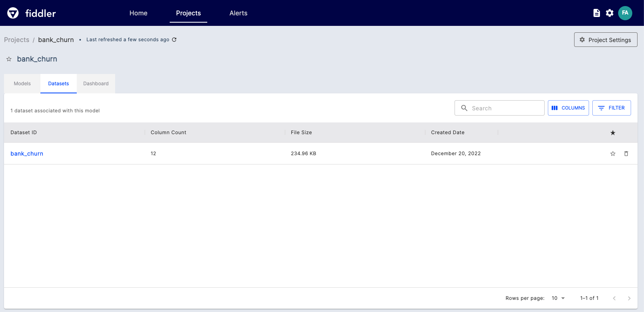Favorite the bank_churn project title star

[x=9, y=59]
